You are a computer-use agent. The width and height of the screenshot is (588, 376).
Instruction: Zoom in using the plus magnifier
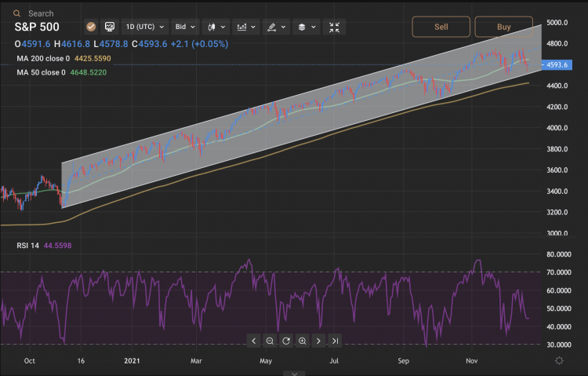[x=303, y=341]
